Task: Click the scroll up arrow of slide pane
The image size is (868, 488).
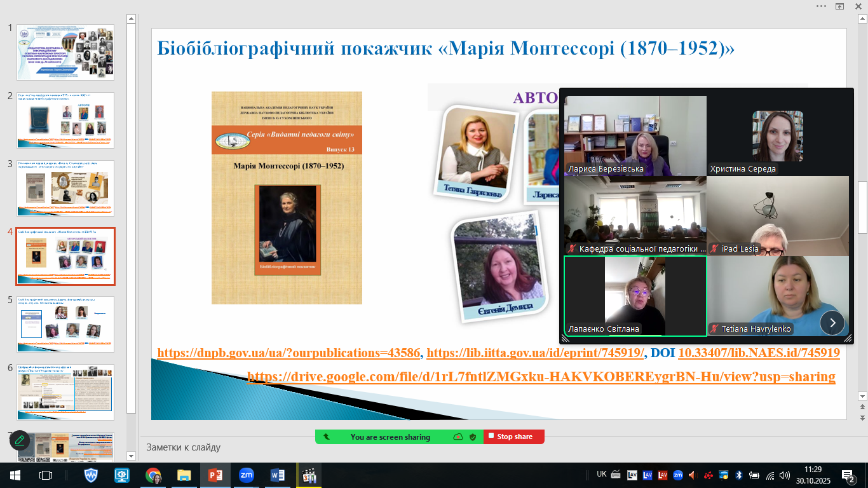Action: pos(131,17)
